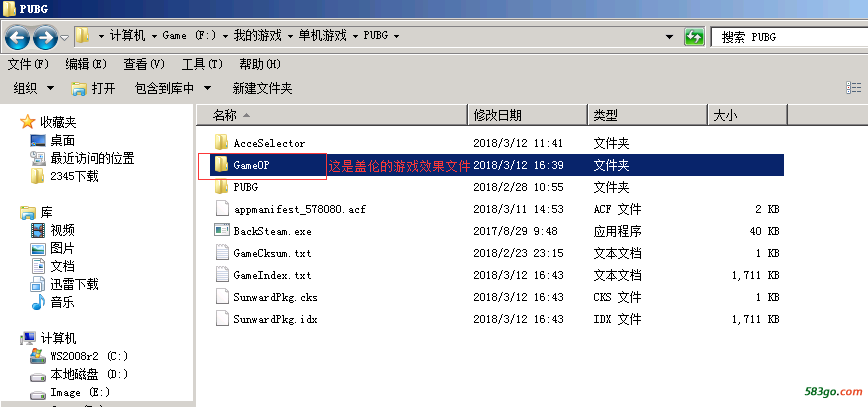Open the address bar history dropdown arrow
This screenshot has height=407, width=868.
(x=670, y=37)
